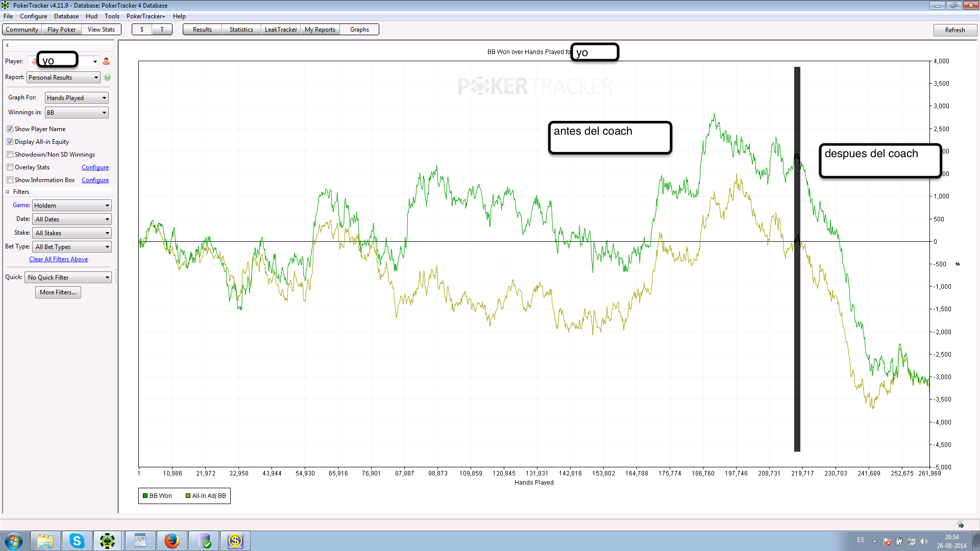Click the More Filters... button
This screenshot has height=551, width=980.
[x=58, y=292]
